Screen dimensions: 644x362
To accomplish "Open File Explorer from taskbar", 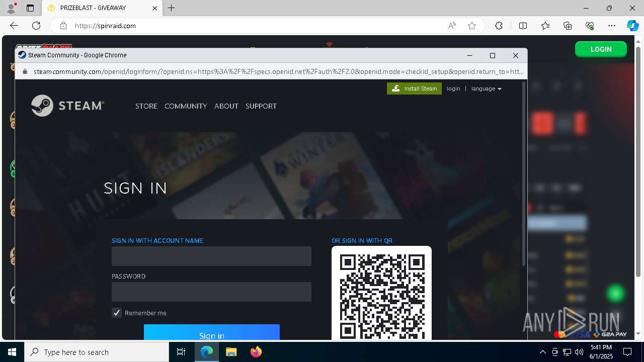I will [231, 352].
